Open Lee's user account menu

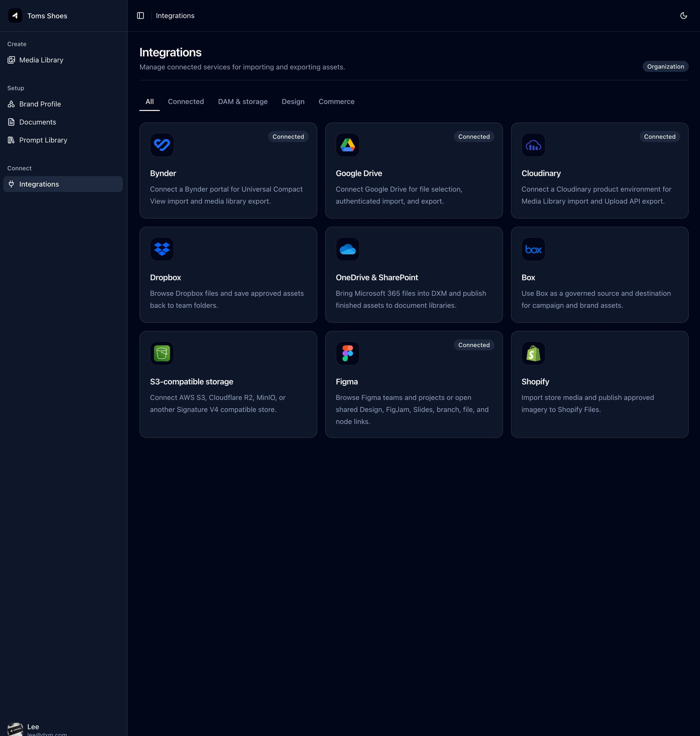click(x=63, y=728)
